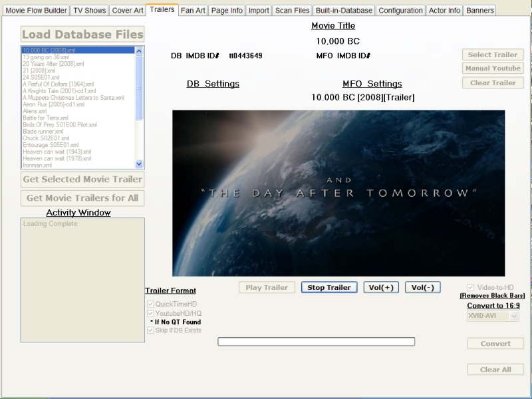Lower volume with Vol(-) button
Viewport: 532px width, 399px height.
423,287
